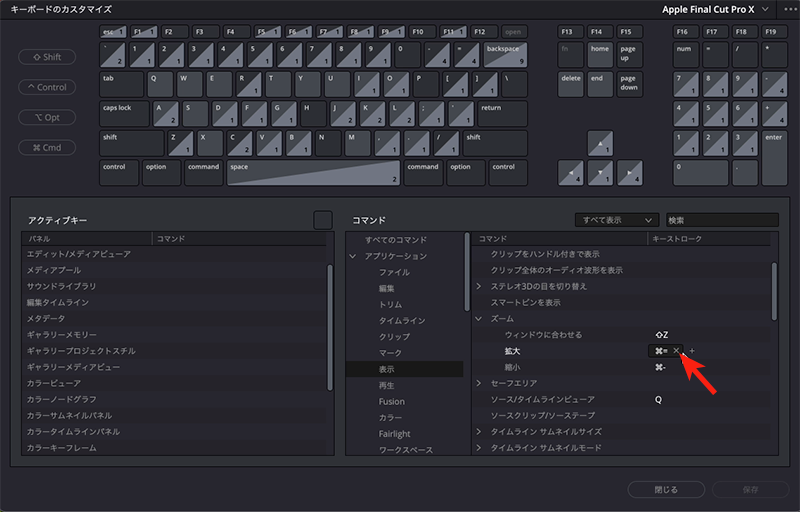
Task: Click the return key
Action: click(x=502, y=114)
